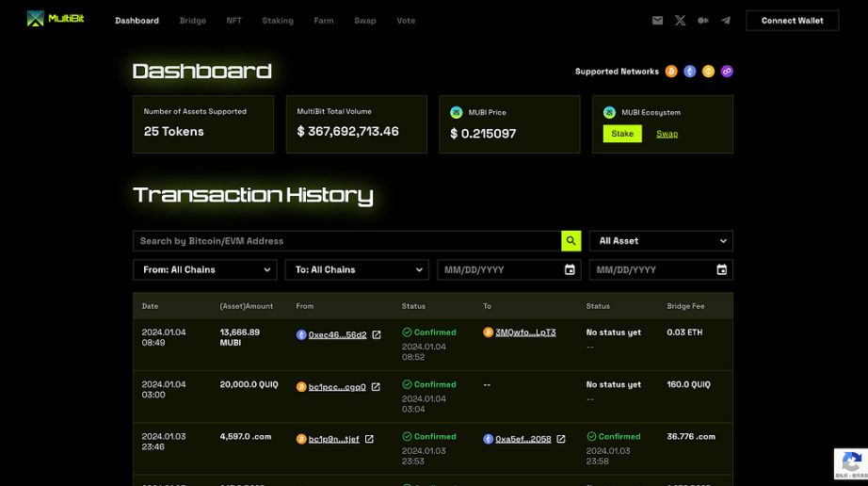
Task: Follow the Swap link in MUBI Ecosystem
Action: pos(667,134)
